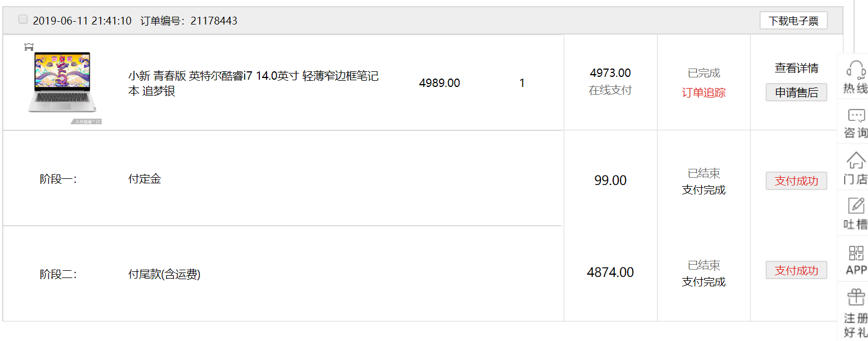Viewport: 868px width, 341px height.
Task: Click the APP QR code icon
Action: 856,253
